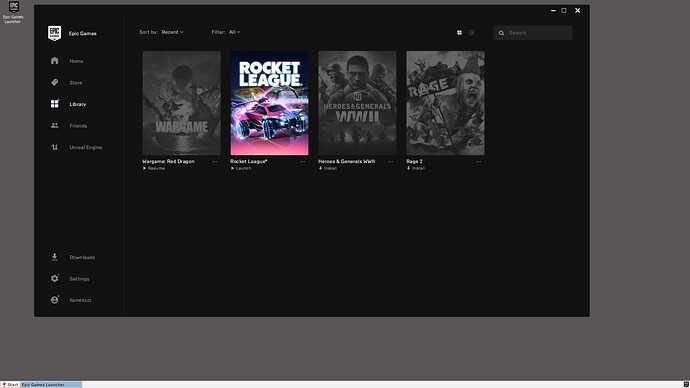Click the Wargame: Red Dragon title text

tap(169, 161)
